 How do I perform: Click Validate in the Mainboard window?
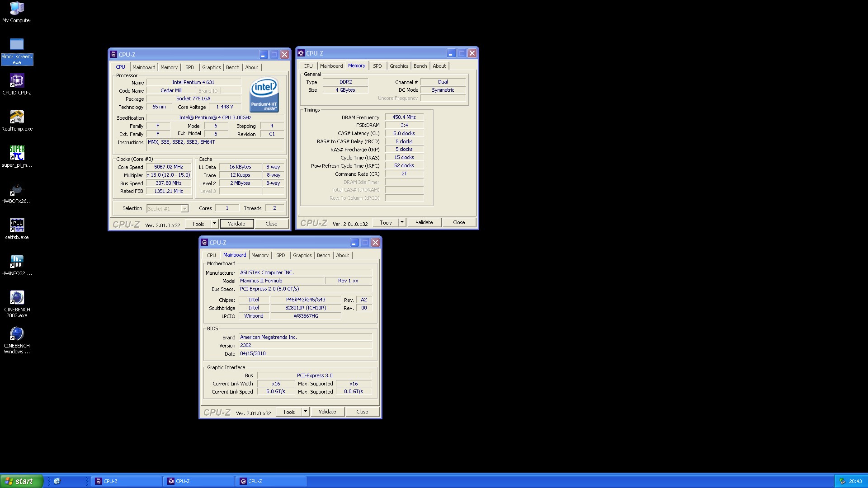tap(327, 412)
